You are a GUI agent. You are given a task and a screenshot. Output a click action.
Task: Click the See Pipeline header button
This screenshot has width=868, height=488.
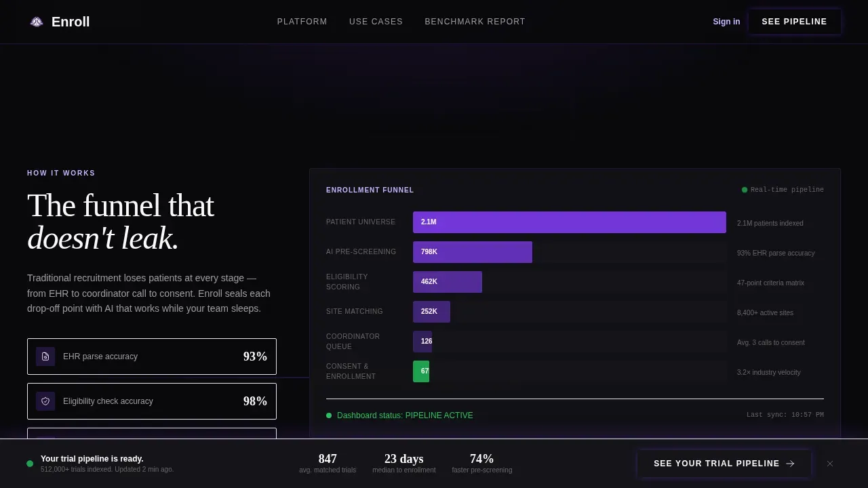pyautogui.click(x=795, y=22)
